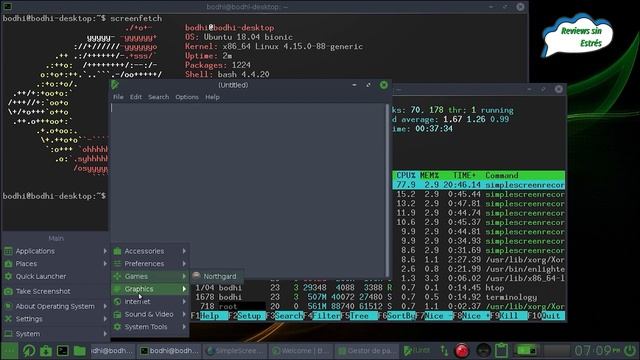Expand the Applications submenu arrow

tap(105, 251)
